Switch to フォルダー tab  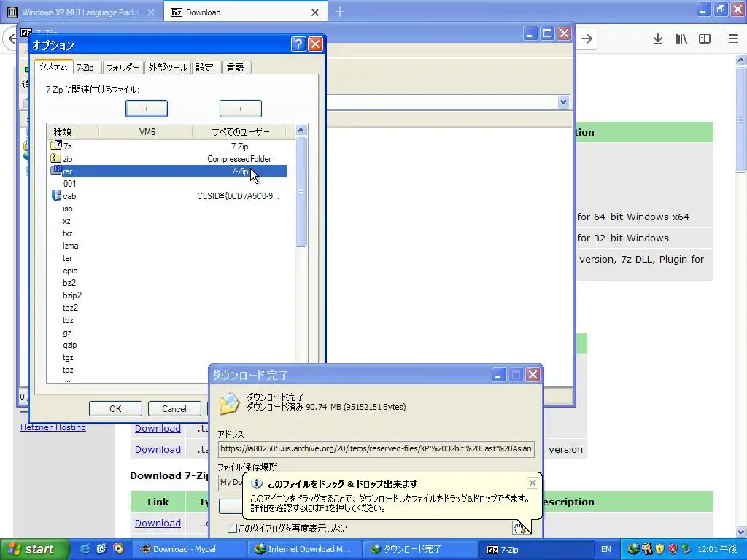coord(123,68)
